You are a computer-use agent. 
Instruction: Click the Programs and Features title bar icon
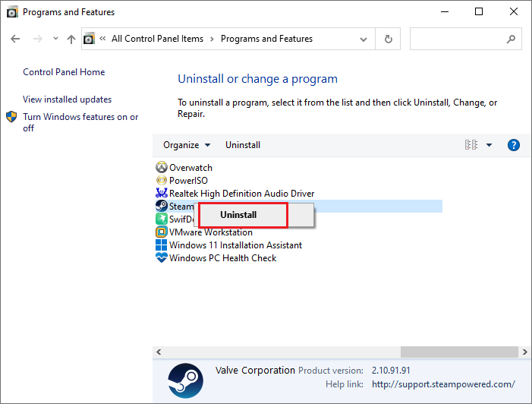(12, 12)
